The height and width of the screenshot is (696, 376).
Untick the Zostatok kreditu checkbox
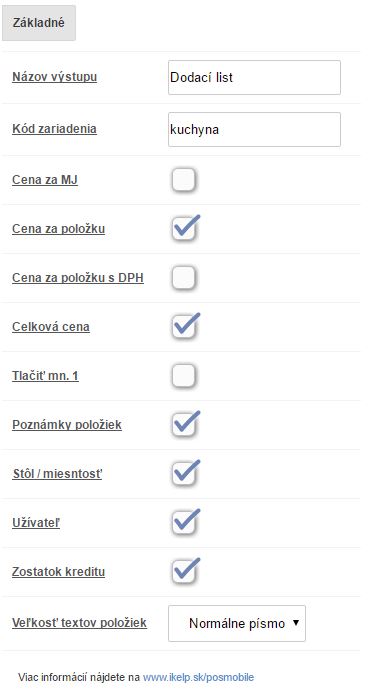184,572
